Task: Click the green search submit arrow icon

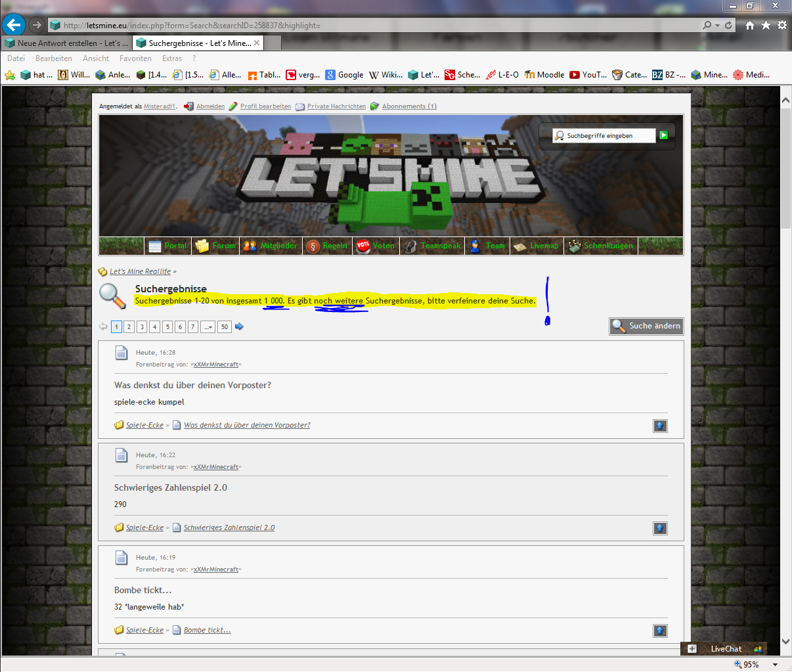Action: click(663, 135)
